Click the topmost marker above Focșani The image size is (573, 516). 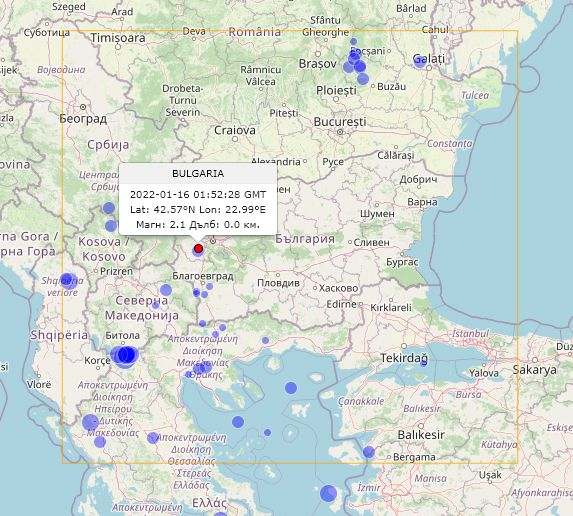tap(353, 42)
